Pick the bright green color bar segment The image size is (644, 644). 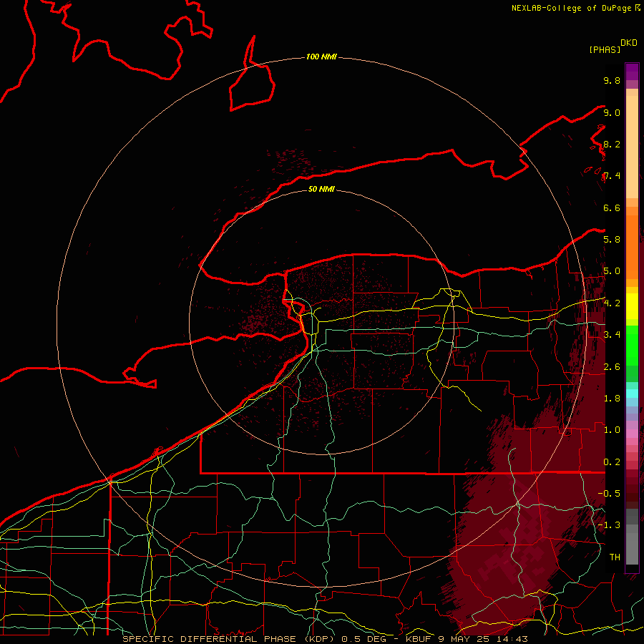pyautogui.click(x=632, y=345)
